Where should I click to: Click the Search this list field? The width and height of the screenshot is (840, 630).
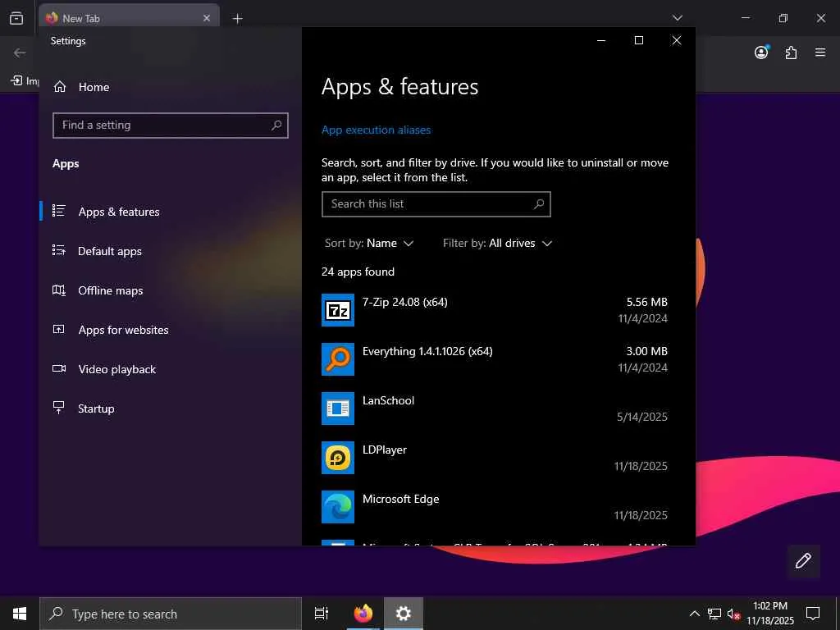(x=436, y=203)
